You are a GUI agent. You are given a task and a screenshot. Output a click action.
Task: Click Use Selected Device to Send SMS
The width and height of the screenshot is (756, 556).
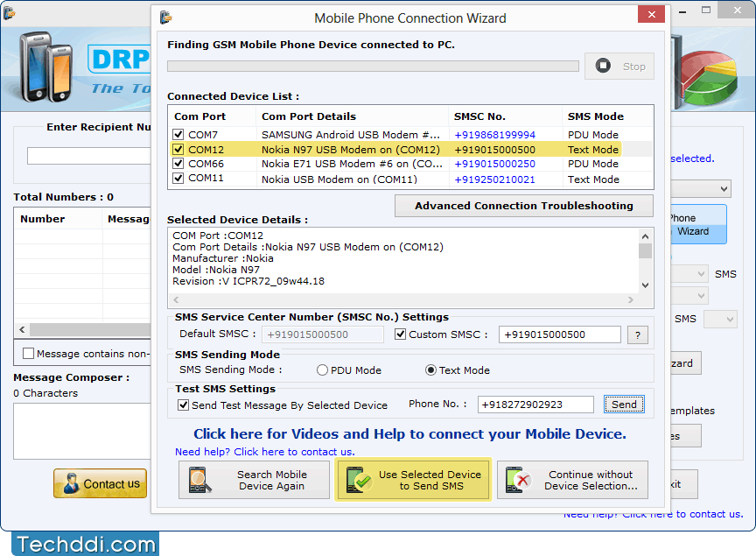[413, 480]
